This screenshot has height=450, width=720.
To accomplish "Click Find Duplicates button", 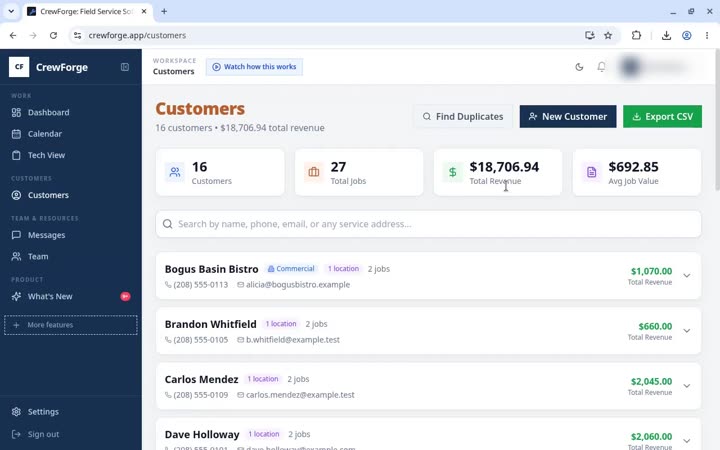I will pyautogui.click(x=463, y=117).
